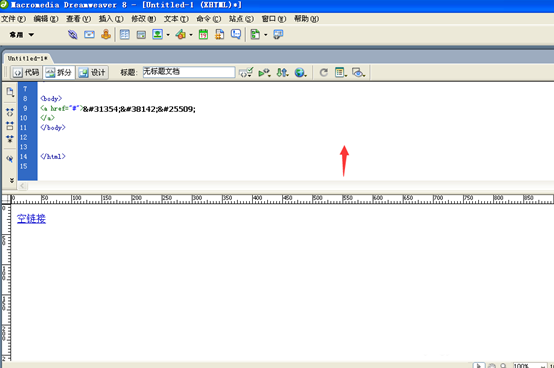Click line number 12 in gutter
Screen dimensions: 554x368
tap(23, 137)
